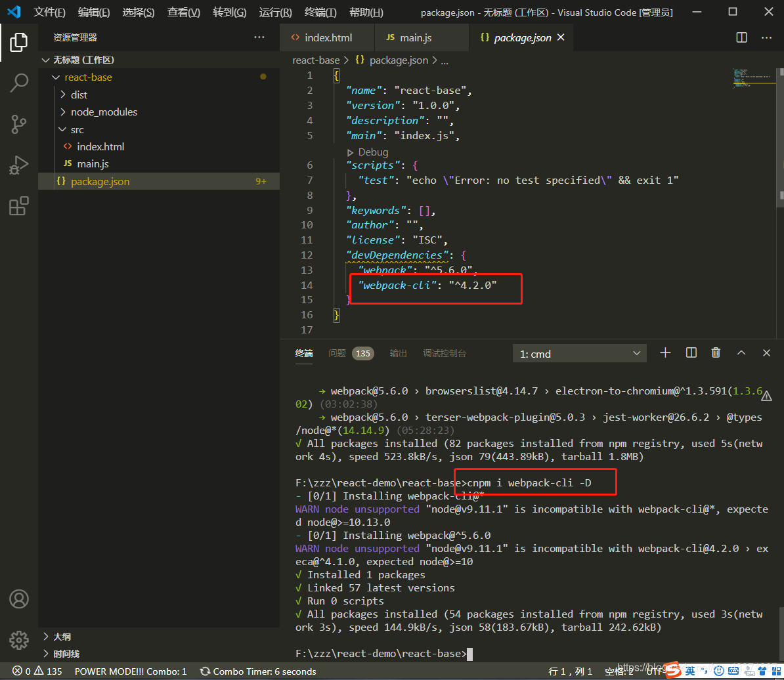Open the Accounts menu icon
Image resolution: width=784 pixels, height=680 pixels.
click(x=19, y=599)
